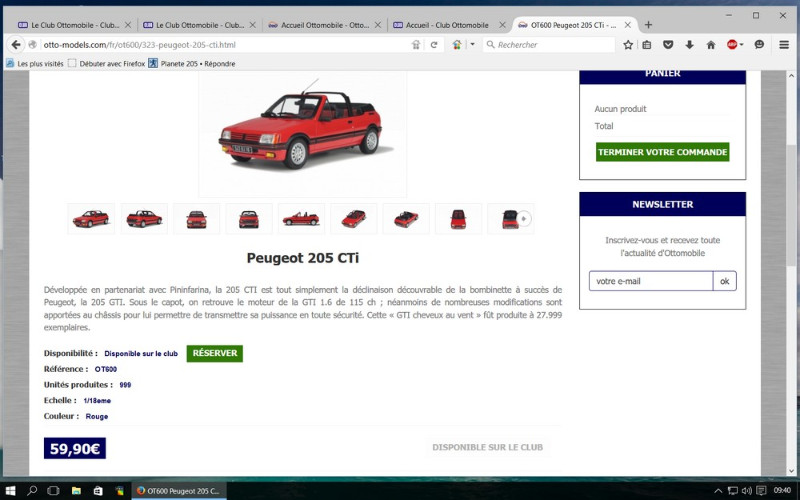Switch to Accueil - Club Ottomobile tab
This screenshot has height=500, width=800.
tap(449, 24)
